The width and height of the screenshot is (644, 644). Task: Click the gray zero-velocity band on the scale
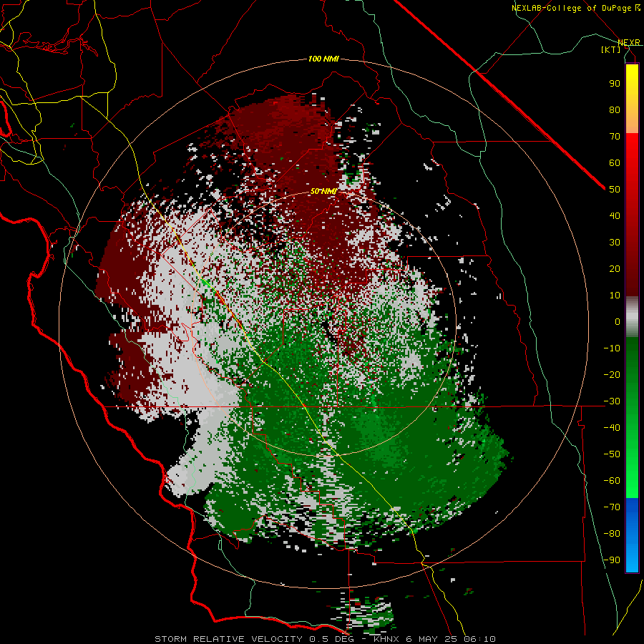[632, 316]
